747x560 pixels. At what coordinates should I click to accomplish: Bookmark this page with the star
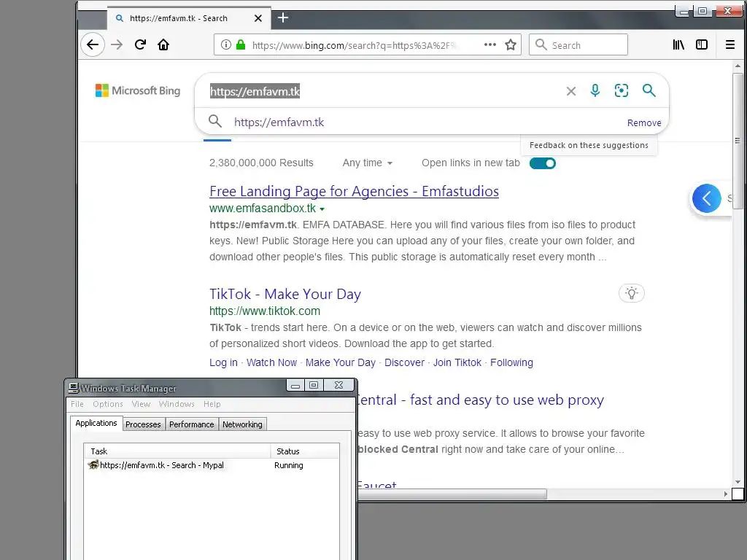[511, 44]
